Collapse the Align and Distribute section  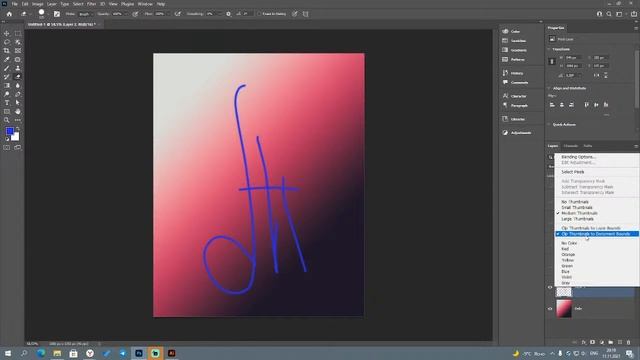click(549, 88)
